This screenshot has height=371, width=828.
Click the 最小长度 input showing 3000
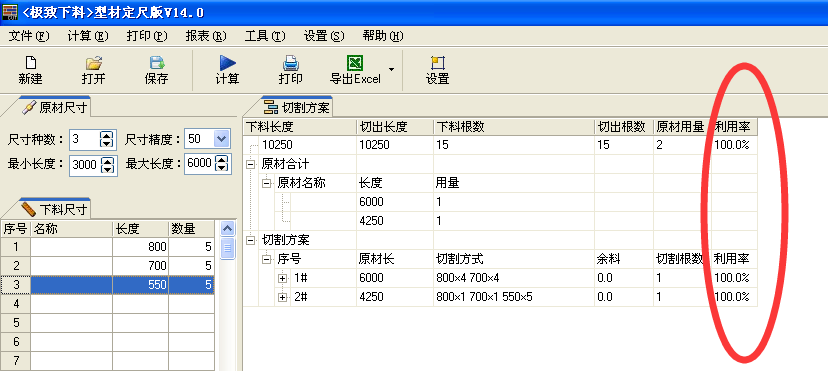click(85, 165)
